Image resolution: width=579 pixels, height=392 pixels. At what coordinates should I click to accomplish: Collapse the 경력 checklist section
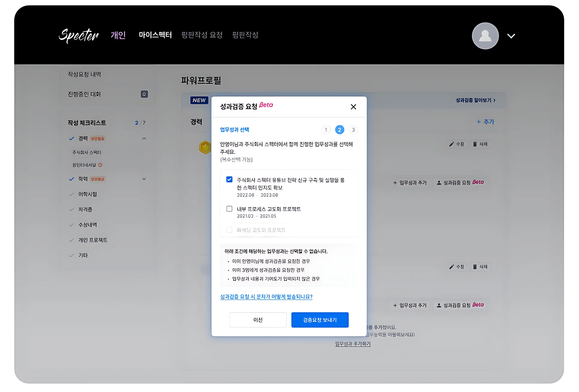tap(144, 138)
